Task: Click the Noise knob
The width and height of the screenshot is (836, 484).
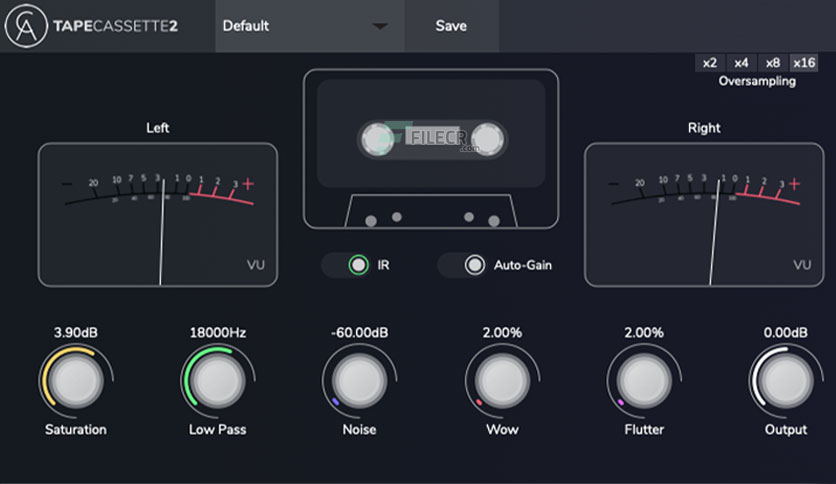Action: pos(359,381)
